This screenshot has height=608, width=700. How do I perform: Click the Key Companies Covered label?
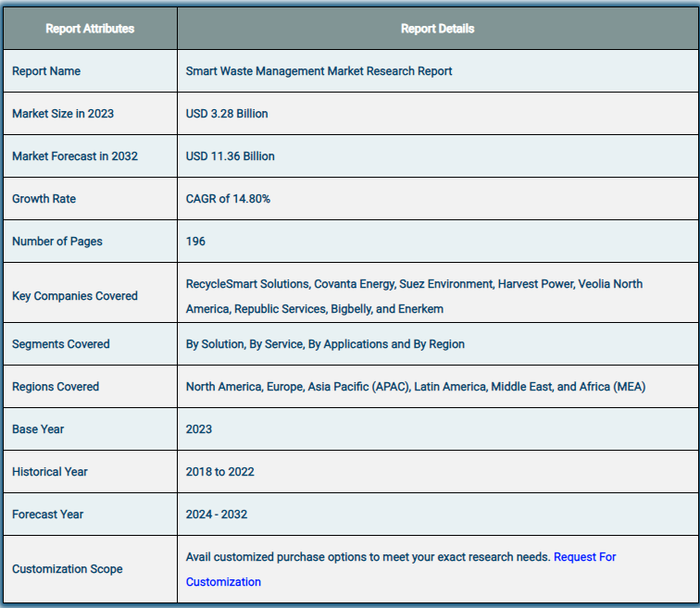click(75, 296)
